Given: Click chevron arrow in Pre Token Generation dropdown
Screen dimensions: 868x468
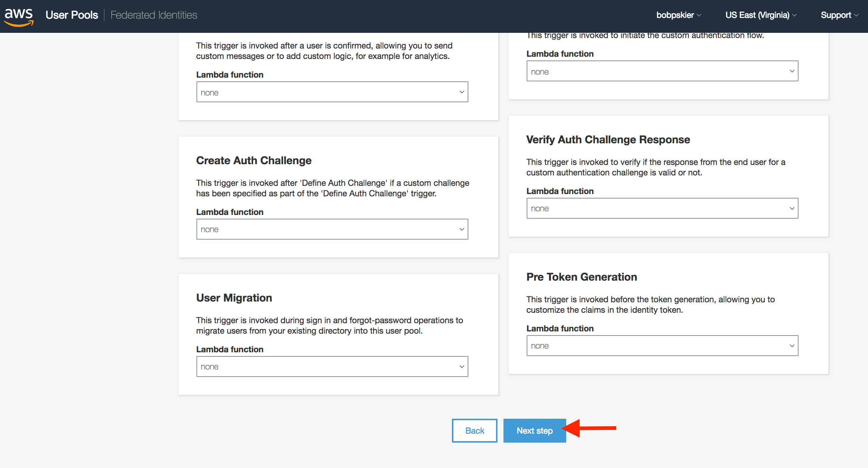Looking at the screenshot, I should tap(792, 346).
